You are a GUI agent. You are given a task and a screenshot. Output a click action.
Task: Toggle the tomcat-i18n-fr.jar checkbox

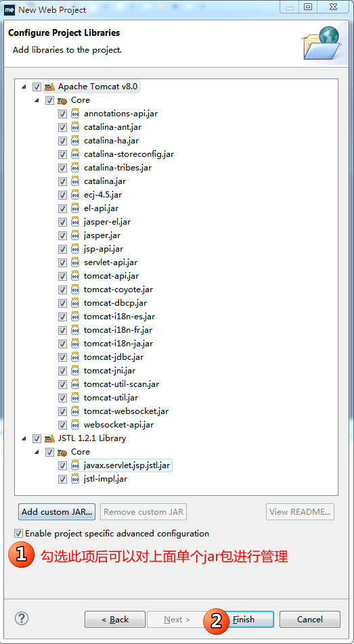(62, 331)
